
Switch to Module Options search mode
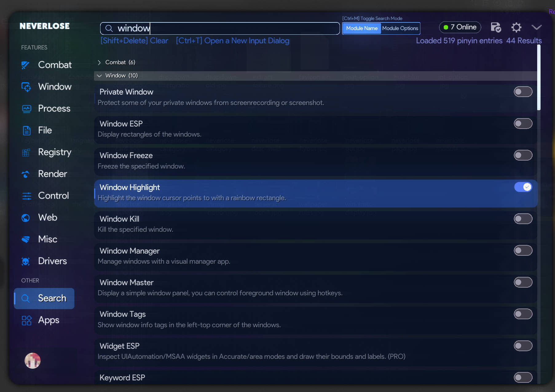400,28
